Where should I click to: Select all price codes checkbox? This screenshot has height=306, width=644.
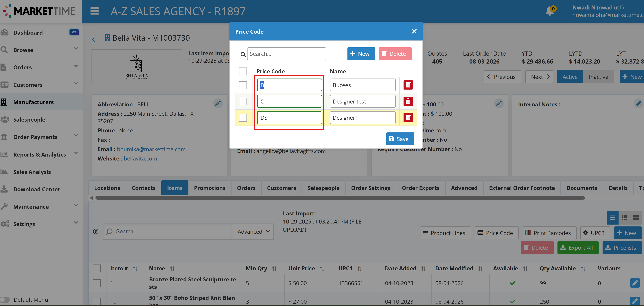pyautogui.click(x=243, y=71)
